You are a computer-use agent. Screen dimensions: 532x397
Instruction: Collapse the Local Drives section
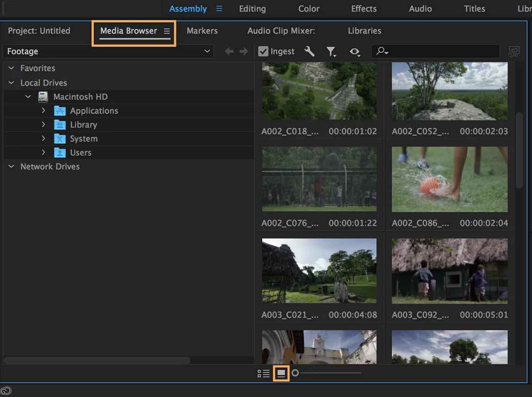coord(11,83)
